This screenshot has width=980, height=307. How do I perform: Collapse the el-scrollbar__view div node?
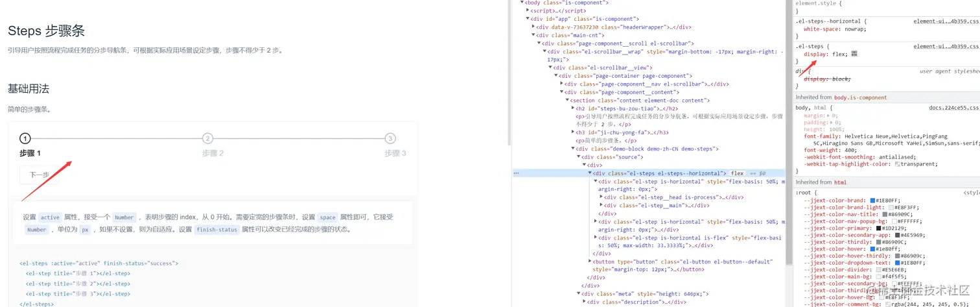click(x=550, y=68)
